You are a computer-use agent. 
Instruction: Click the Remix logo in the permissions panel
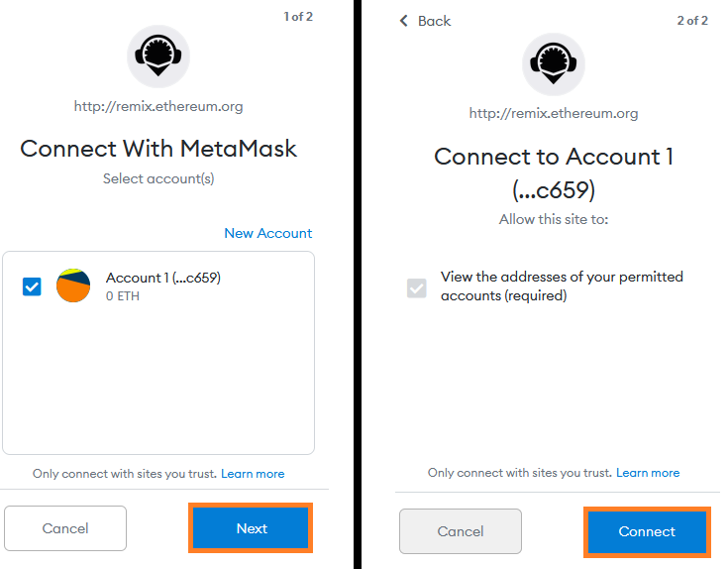coord(554,64)
